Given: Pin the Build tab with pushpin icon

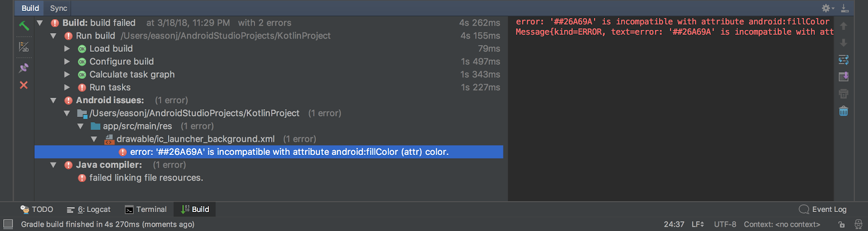Looking at the screenshot, I should point(24,68).
